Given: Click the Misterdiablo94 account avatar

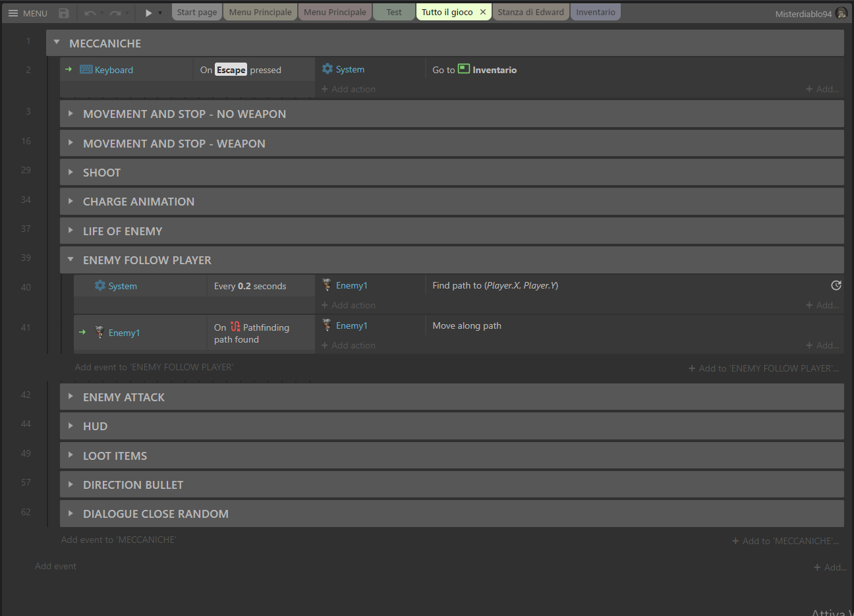Looking at the screenshot, I should (x=841, y=13).
